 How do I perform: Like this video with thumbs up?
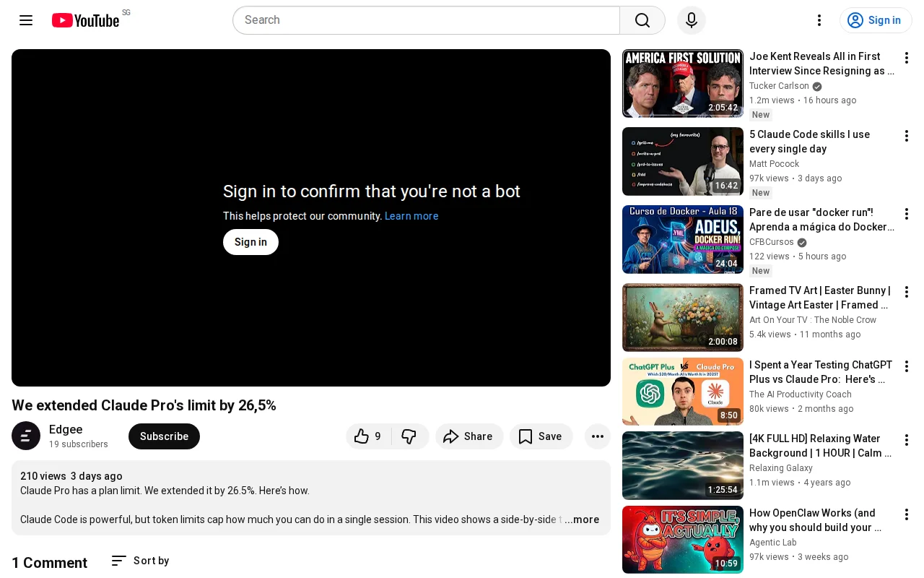click(x=368, y=436)
